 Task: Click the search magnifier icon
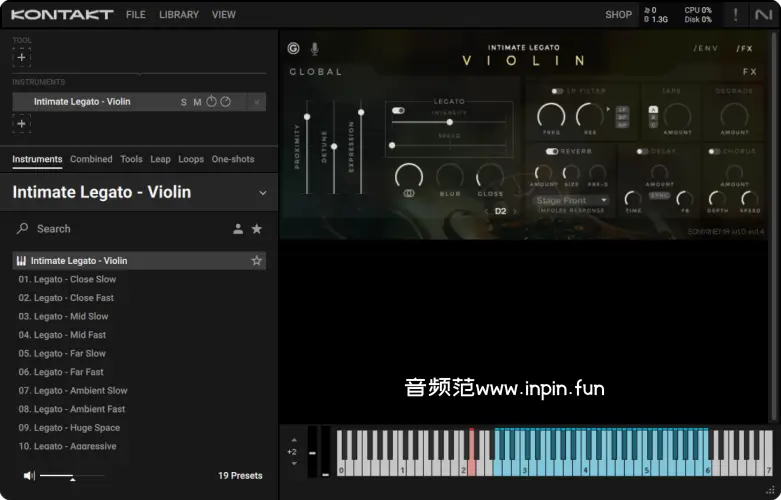tap(22, 229)
